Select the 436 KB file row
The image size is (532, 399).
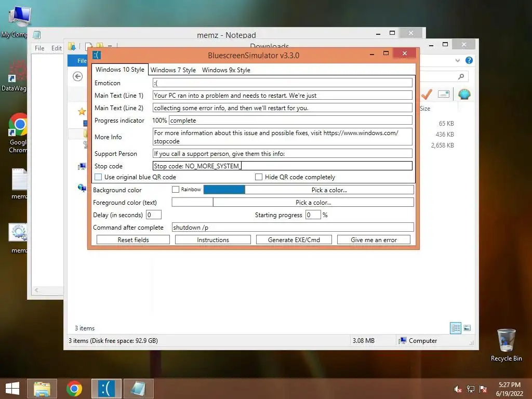[x=445, y=135]
